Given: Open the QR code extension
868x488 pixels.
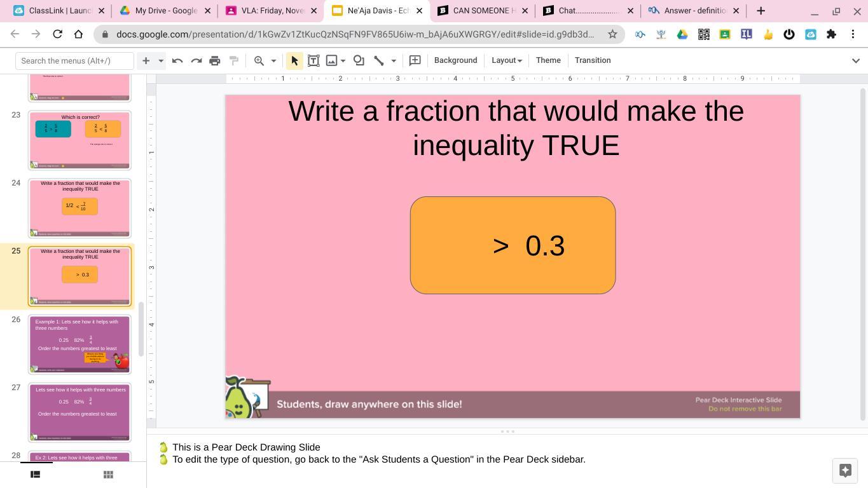Looking at the screenshot, I should [703, 34].
